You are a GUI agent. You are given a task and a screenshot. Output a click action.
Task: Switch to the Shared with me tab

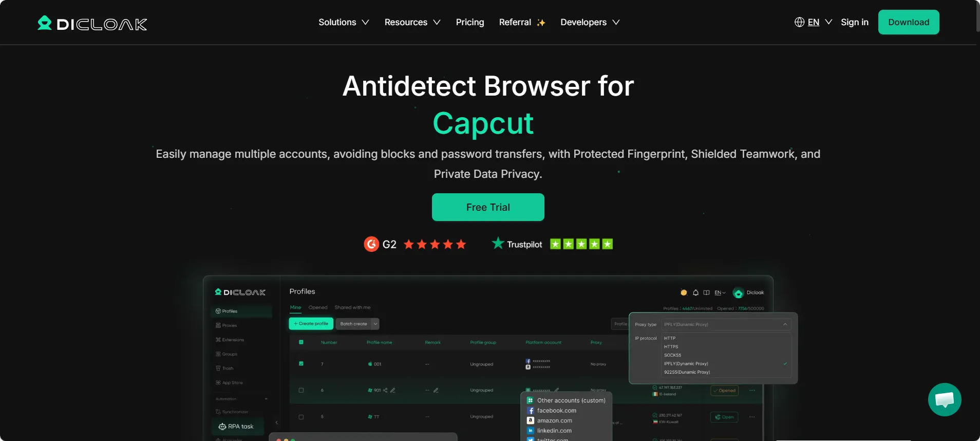[352, 307]
